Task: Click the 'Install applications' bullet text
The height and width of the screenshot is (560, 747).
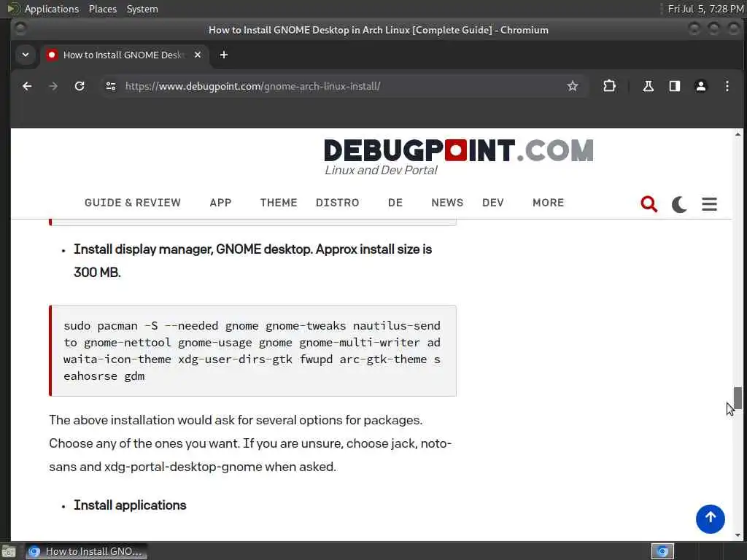Action: (130, 505)
